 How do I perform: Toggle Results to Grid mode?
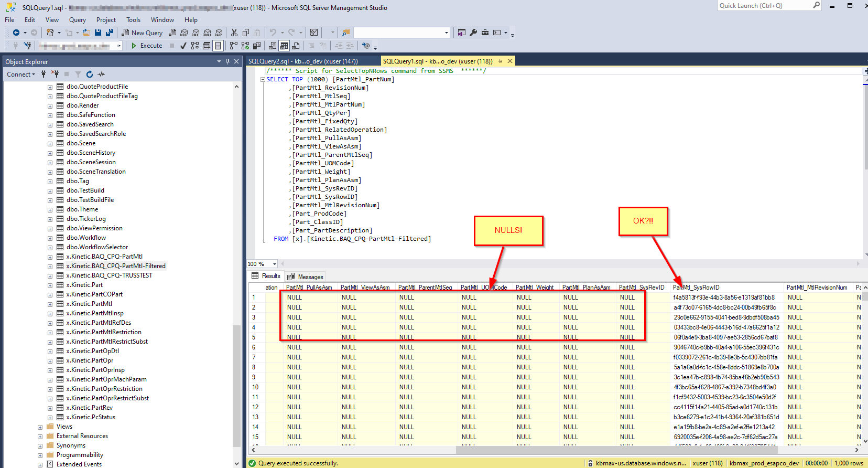pos(284,46)
